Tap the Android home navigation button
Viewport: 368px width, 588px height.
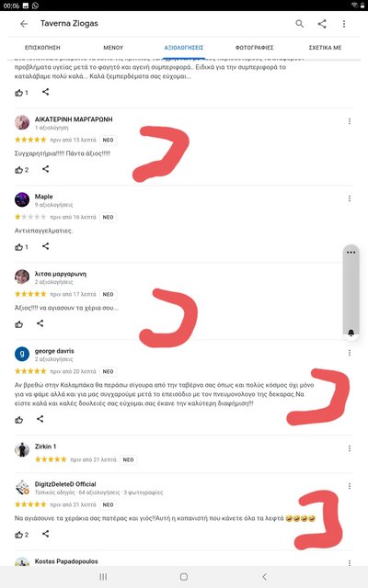coord(184,577)
